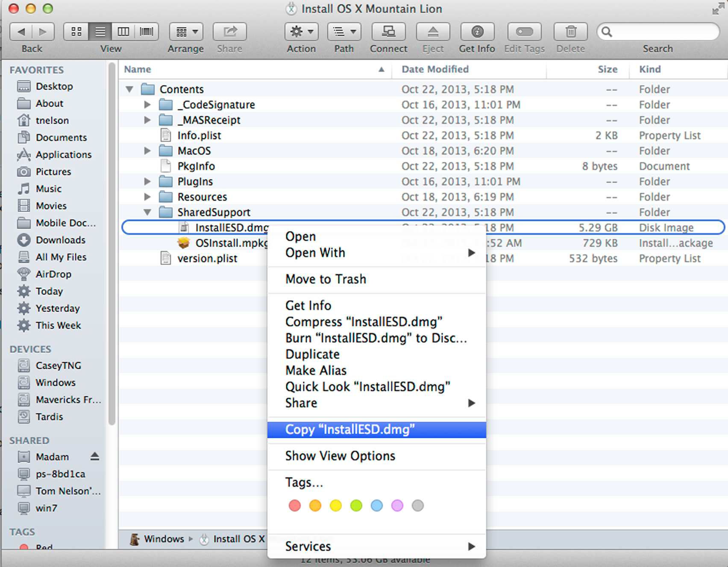Switch to column view
Image resolution: width=728 pixels, height=567 pixels.
pyautogui.click(x=123, y=32)
